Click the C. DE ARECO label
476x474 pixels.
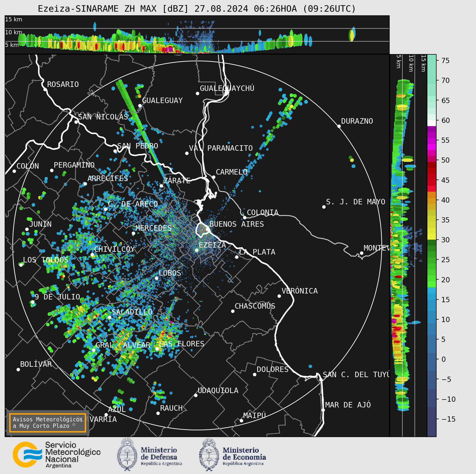(133, 204)
